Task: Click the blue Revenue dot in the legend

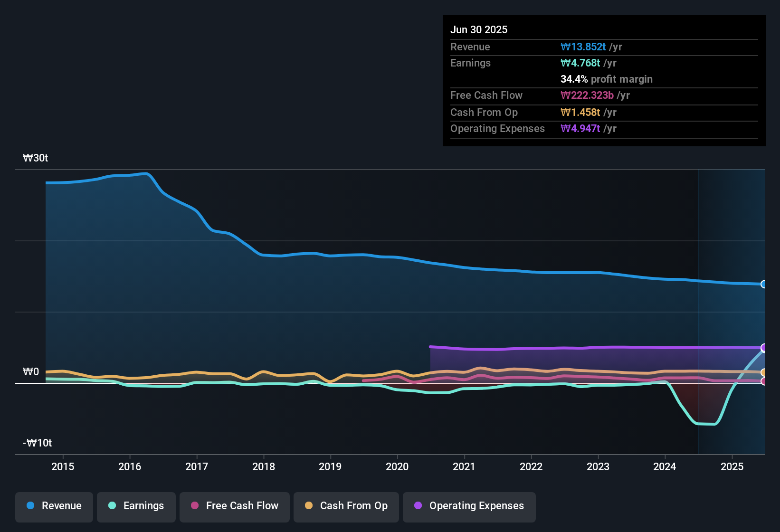Action: [30, 506]
